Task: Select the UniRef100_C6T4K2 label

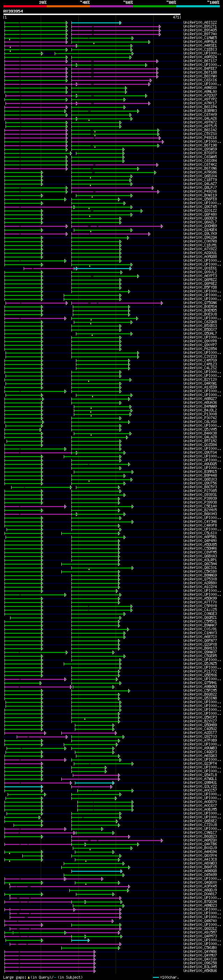Action: 200,164
